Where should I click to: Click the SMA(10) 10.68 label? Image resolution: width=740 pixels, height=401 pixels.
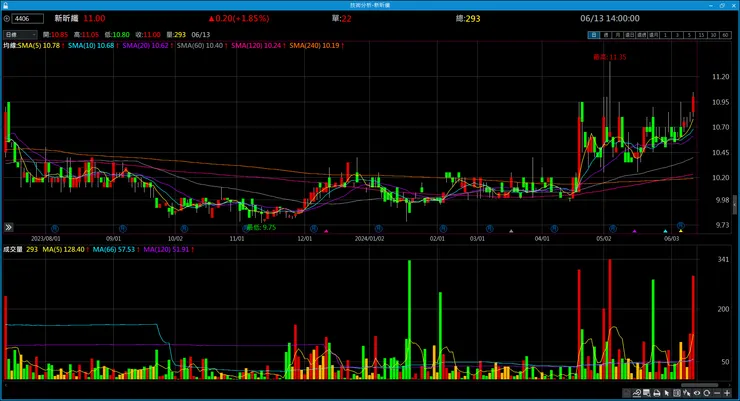tap(93, 45)
